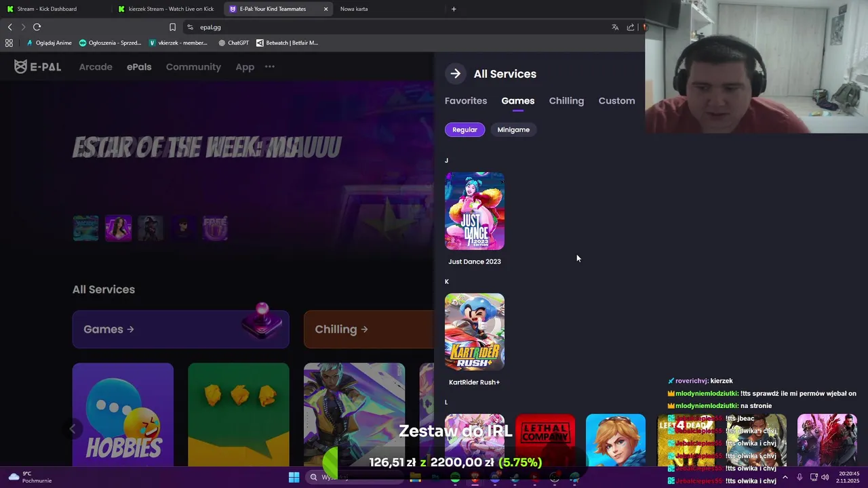Open the Custom tab
The width and height of the screenshot is (868, 488).
[616, 100]
